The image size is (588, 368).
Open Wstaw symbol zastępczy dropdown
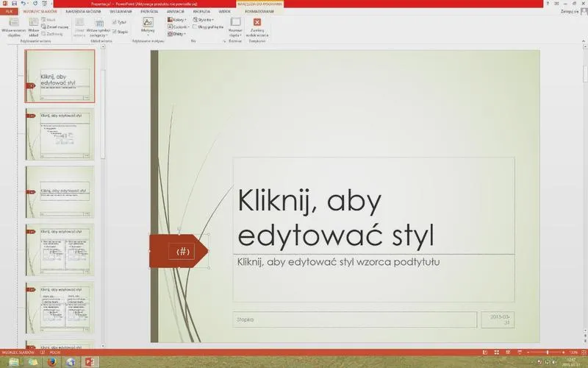(x=98, y=27)
